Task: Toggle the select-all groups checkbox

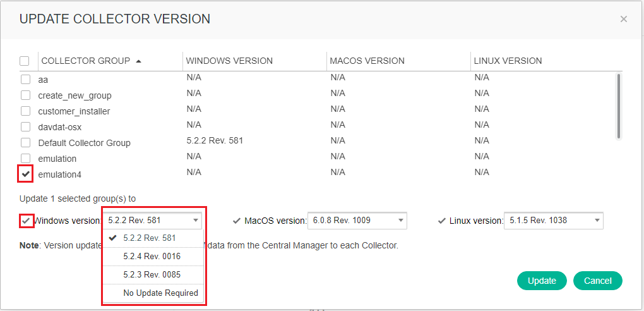Action: pos(25,61)
